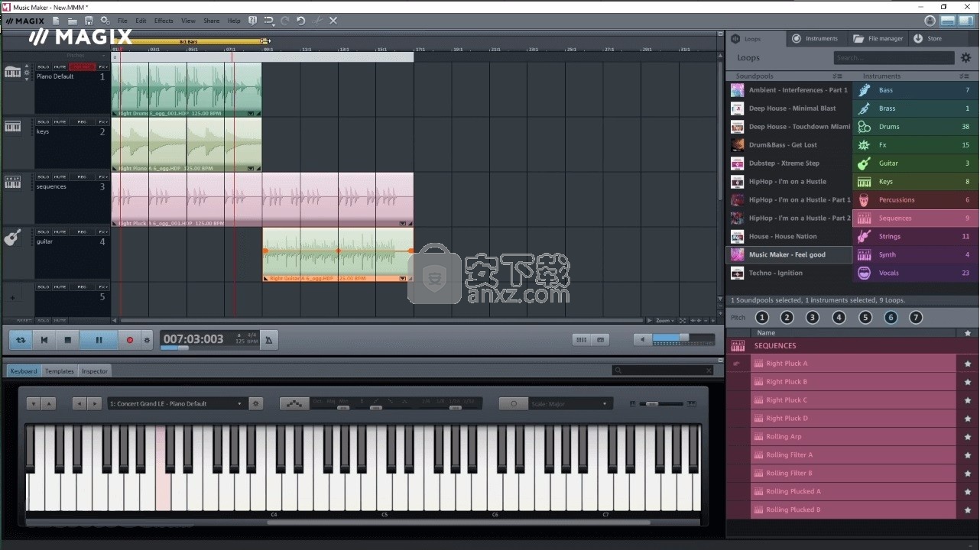Open the Zoom dropdown below the arranger
Screen dimensions: 980x550
[664, 321]
